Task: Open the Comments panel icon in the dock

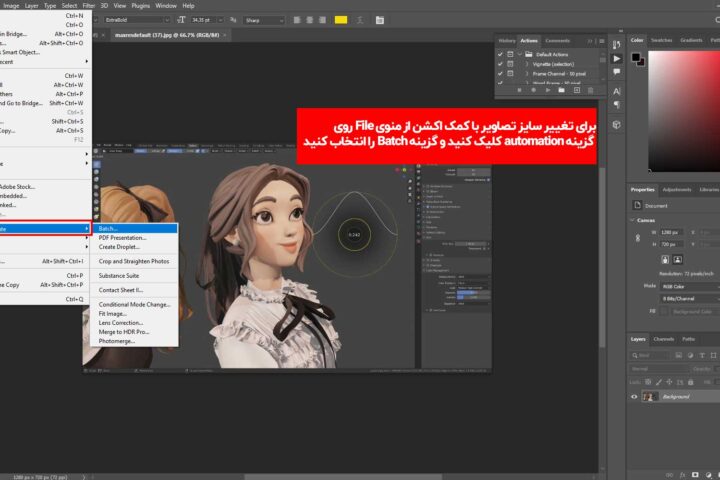Action: (x=617, y=72)
